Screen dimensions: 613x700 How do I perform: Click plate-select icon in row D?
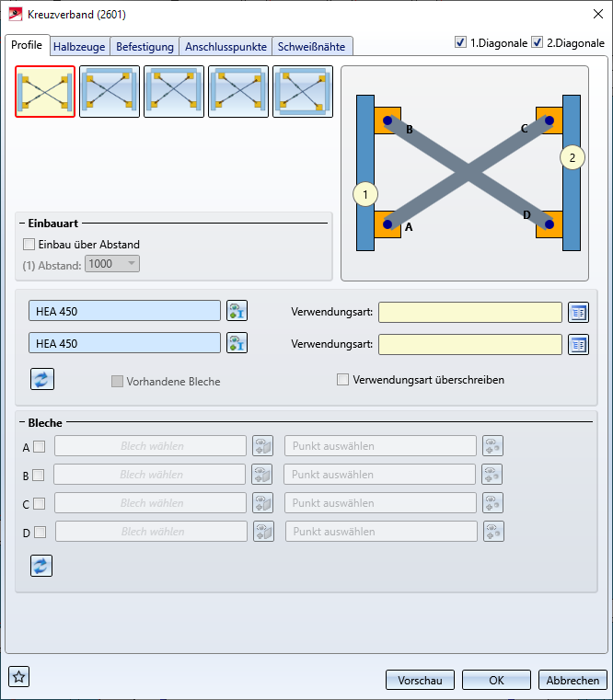point(263,532)
